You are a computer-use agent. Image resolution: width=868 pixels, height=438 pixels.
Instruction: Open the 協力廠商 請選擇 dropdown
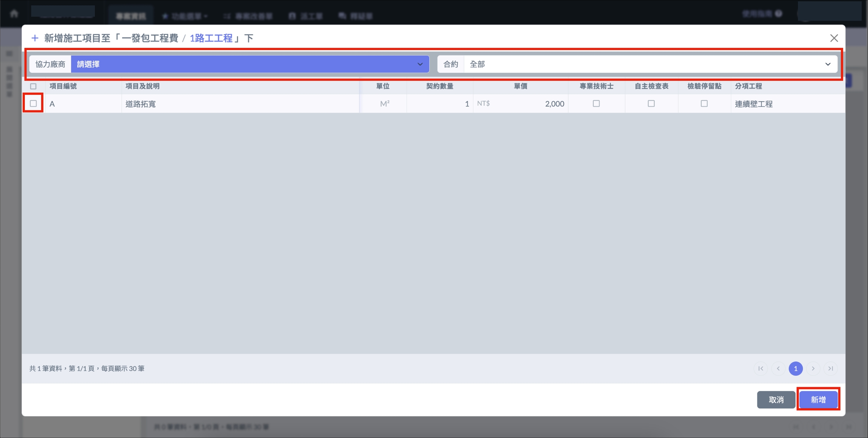pos(250,64)
